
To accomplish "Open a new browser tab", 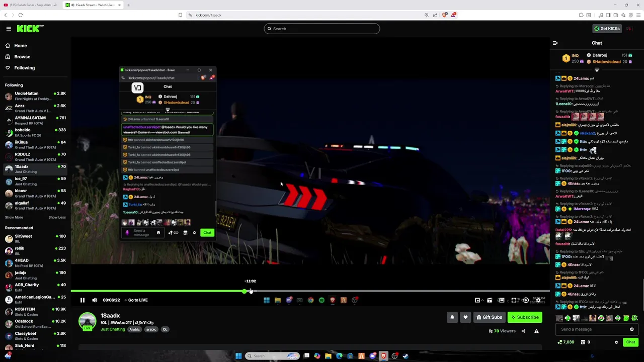I will (128, 5).
